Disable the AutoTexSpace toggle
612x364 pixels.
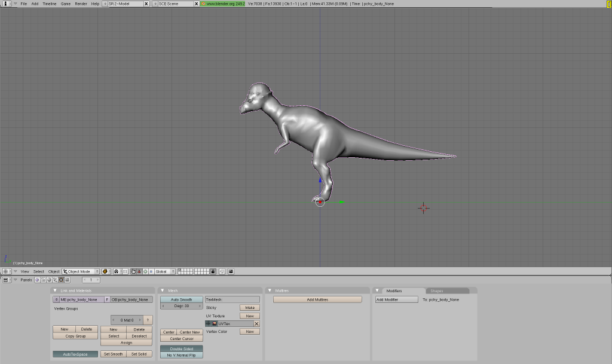coord(75,354)
